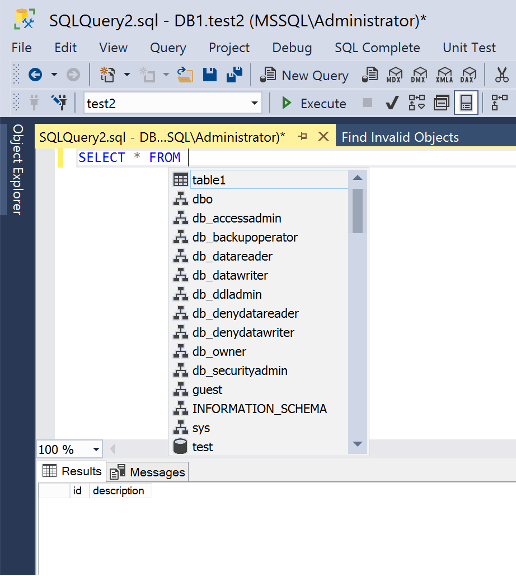Click the Save file floppy icon
The image size is (516, 576).
point(210,75)
